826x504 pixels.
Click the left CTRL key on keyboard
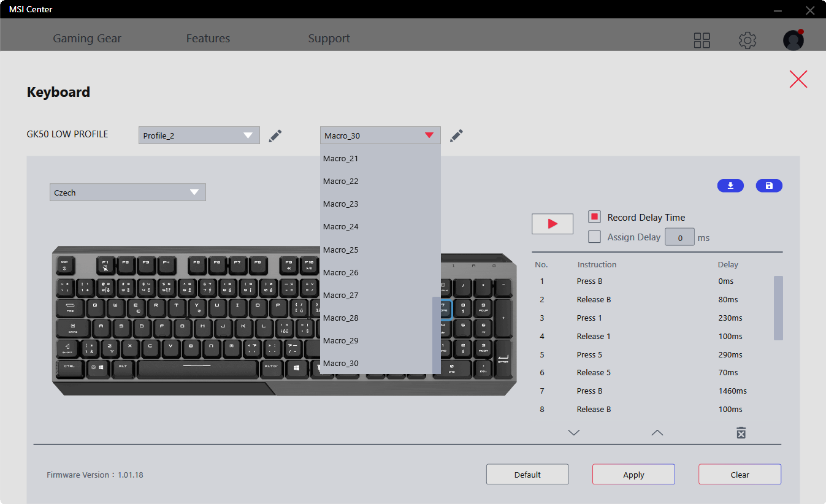70,368
